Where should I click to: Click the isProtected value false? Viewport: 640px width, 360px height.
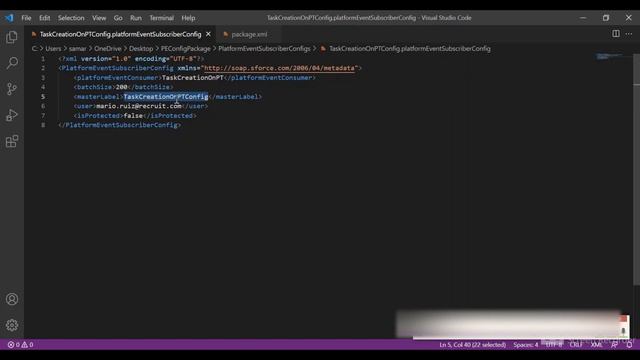(133, 116)
